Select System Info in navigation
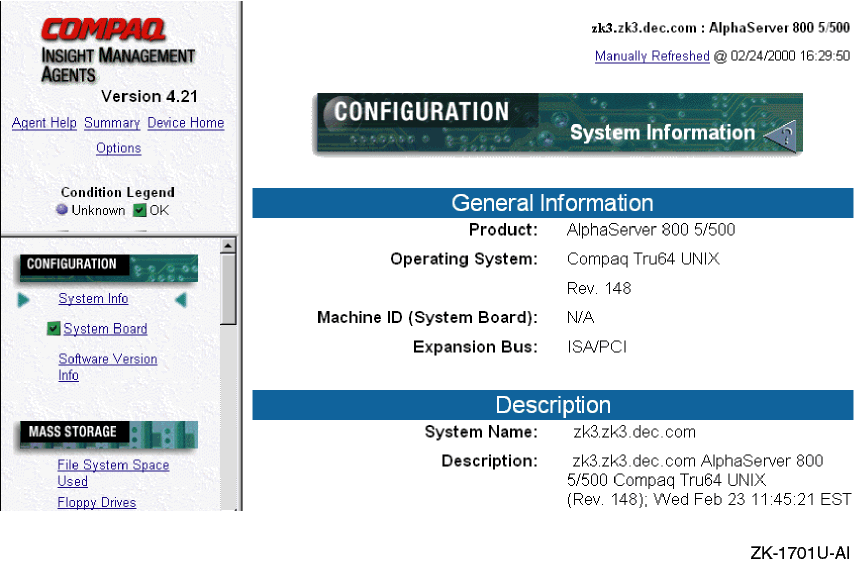Image resolution: width=855 pixels, height=563 pixels. (x=93, y=299)
